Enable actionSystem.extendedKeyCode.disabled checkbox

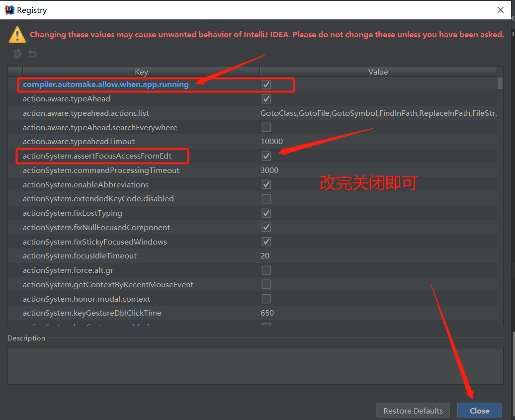(x=266, y=199)
